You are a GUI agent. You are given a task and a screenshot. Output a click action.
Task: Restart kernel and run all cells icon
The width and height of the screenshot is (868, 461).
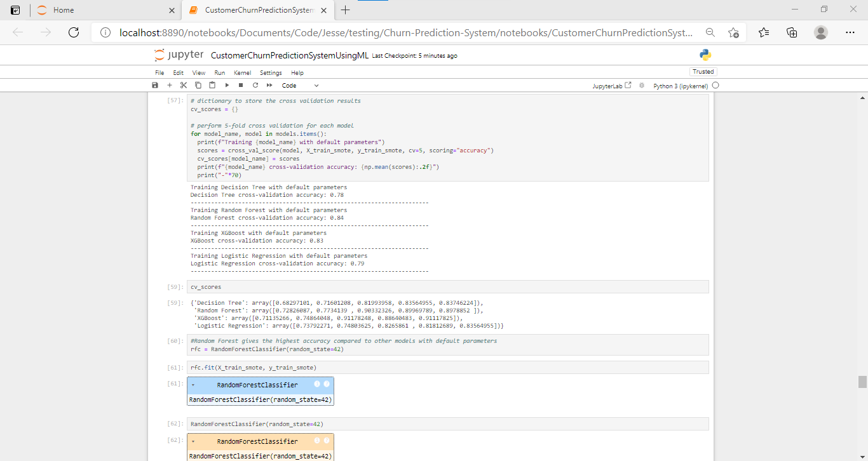tap(268, 84)
